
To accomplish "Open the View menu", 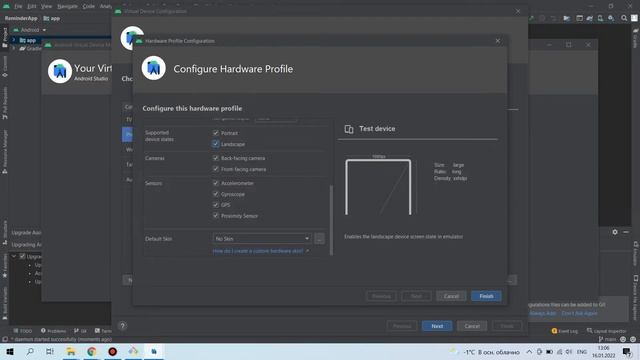I will pyautogui.click(x=47, y=6).
